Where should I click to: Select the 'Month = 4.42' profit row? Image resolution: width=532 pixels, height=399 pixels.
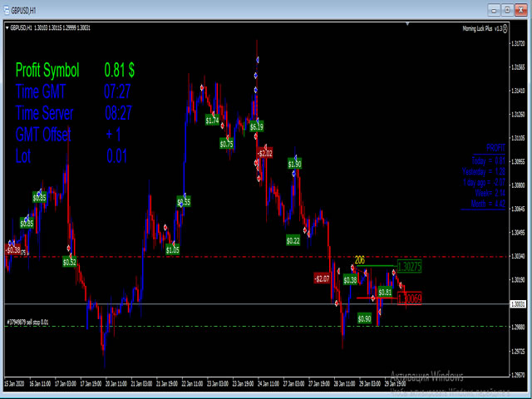tap(488, 204)
